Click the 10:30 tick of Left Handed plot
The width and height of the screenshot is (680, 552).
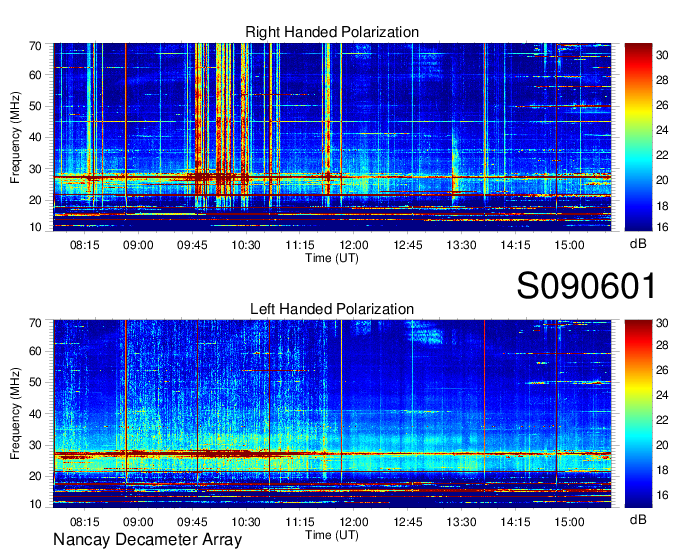tap(246, 522)
